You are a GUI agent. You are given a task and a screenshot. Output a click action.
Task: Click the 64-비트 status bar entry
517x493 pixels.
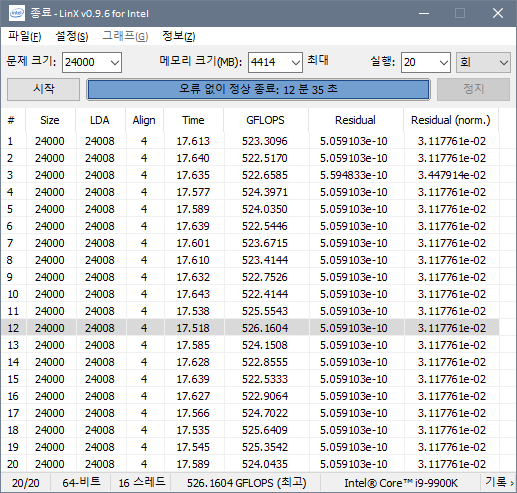click(81, 482)
